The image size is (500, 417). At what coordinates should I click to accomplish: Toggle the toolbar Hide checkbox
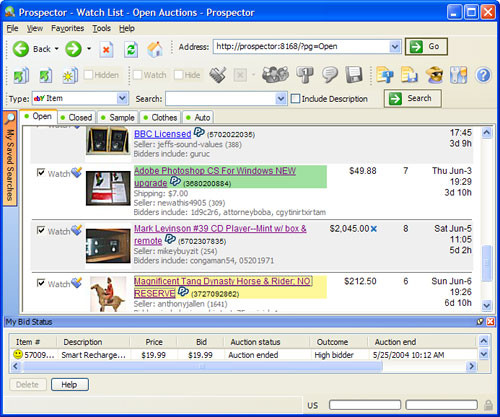click(x=179, y=75)
